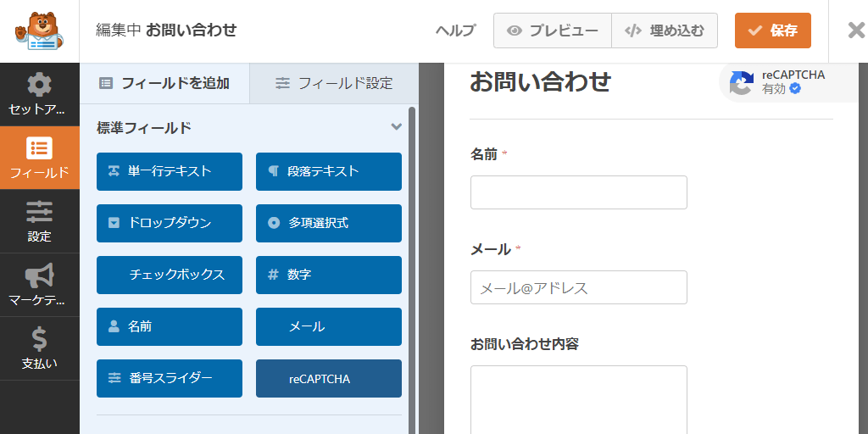Click the reCAPTCHA field button
Image resolution: width=868 pixels, height=434 pixels.
(x=329, y=379)
